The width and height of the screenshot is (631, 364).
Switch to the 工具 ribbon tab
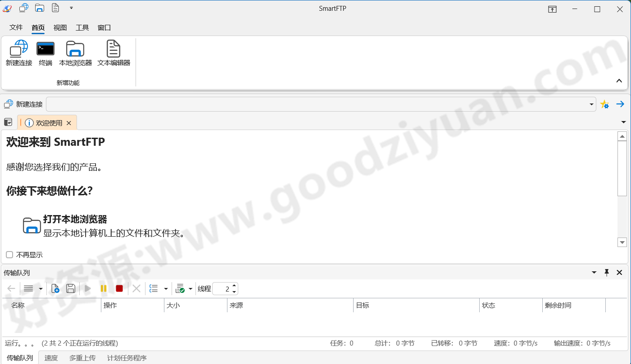click(82, 27)
